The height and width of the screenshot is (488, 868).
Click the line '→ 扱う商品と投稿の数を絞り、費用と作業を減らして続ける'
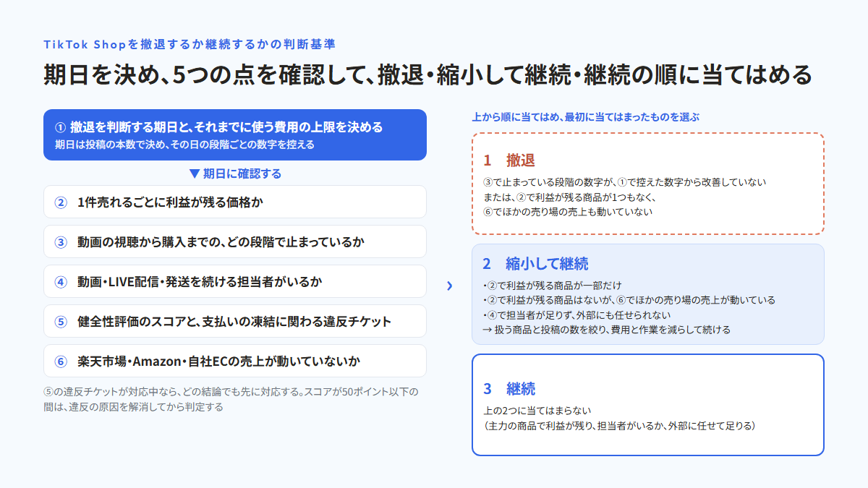coord(606,330)
